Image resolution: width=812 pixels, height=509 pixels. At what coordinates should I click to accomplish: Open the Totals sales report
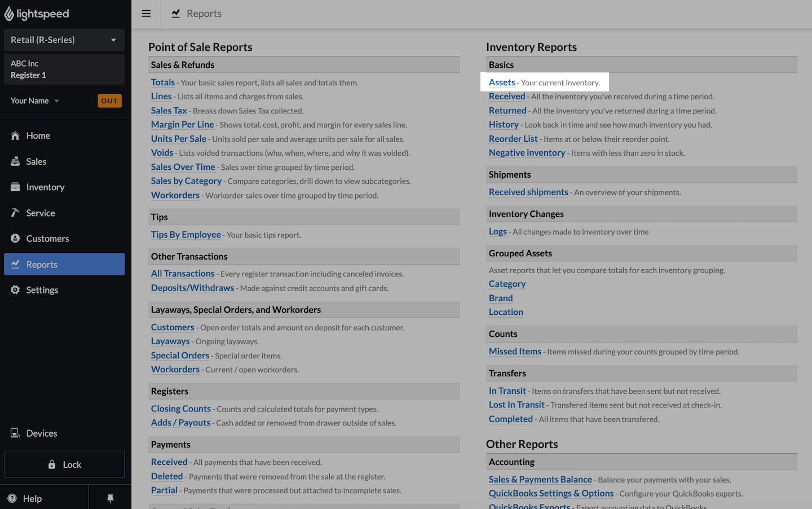[163, 82]
